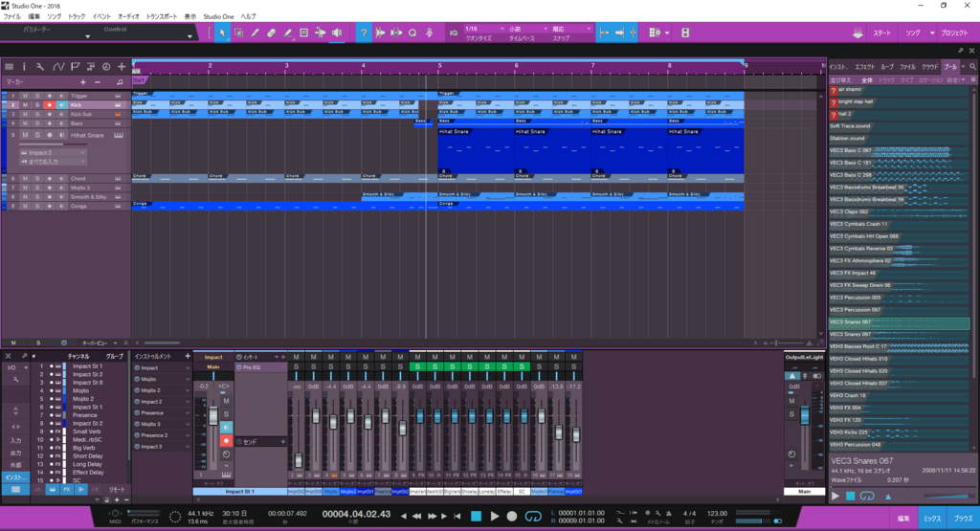
Task: Expand the Parameter dropdown arrow
Action: pos(87,37)
